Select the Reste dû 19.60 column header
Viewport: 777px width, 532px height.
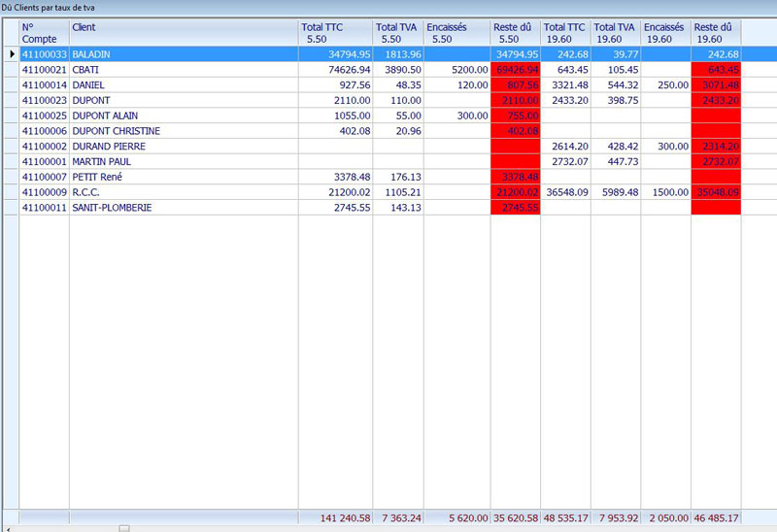coord(716,32)
